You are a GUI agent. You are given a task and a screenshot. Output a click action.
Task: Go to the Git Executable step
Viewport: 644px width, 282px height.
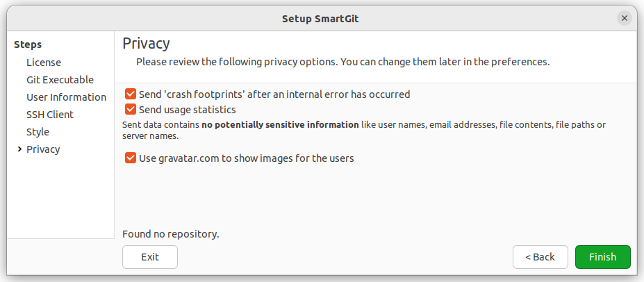click(x=60, y=80)
